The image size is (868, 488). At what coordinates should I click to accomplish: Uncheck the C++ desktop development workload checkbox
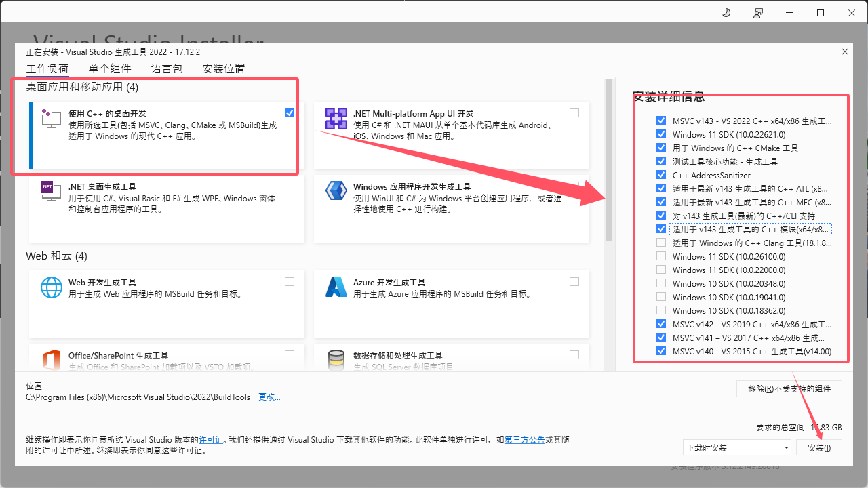(290, 113)
